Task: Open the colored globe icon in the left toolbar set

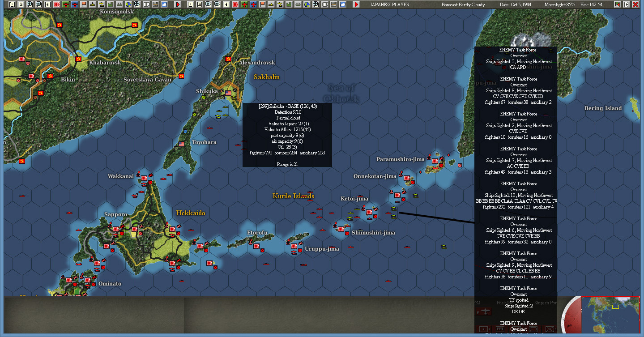Action: pyautogui.click(x=128, y=4)
